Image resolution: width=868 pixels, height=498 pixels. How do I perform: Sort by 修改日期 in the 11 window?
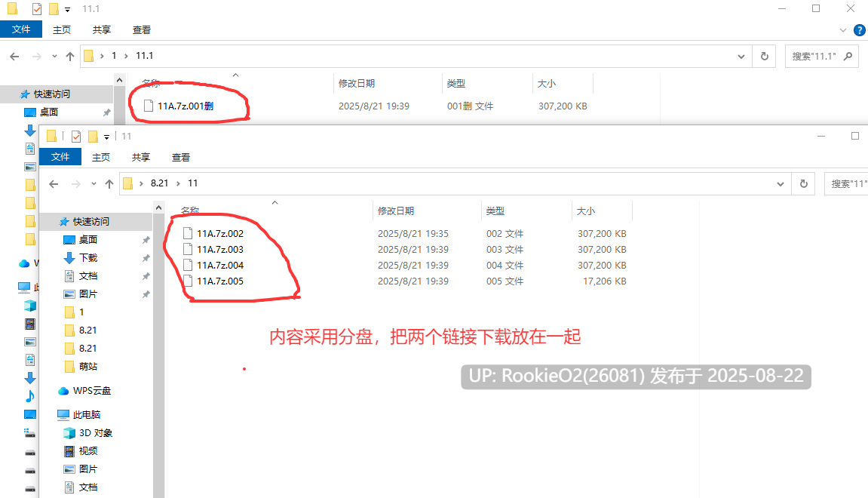[x=396, y=211]
